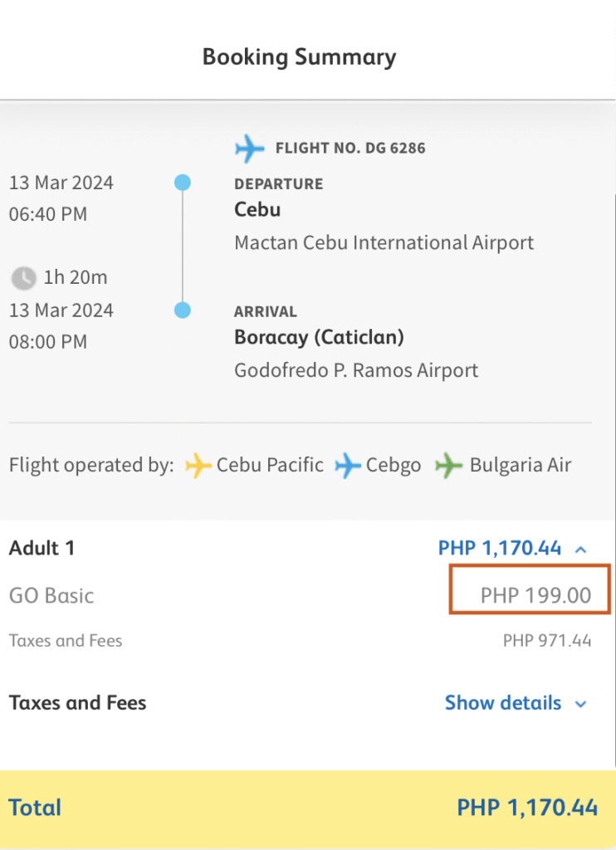The height and width of the screenshot is (850, 616).
Task: Click the arrival timeline dot
Action: coord(183,310)
